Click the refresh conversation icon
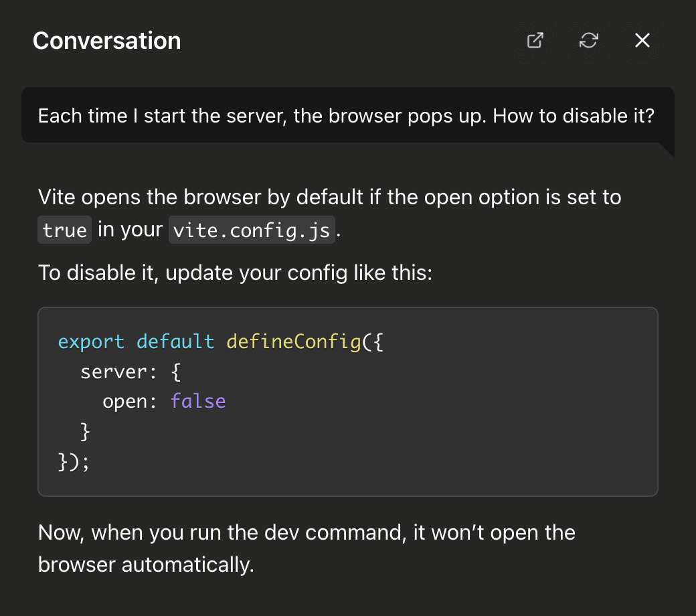The height and width of the screenshot is (616, 696). coord(588,41)
